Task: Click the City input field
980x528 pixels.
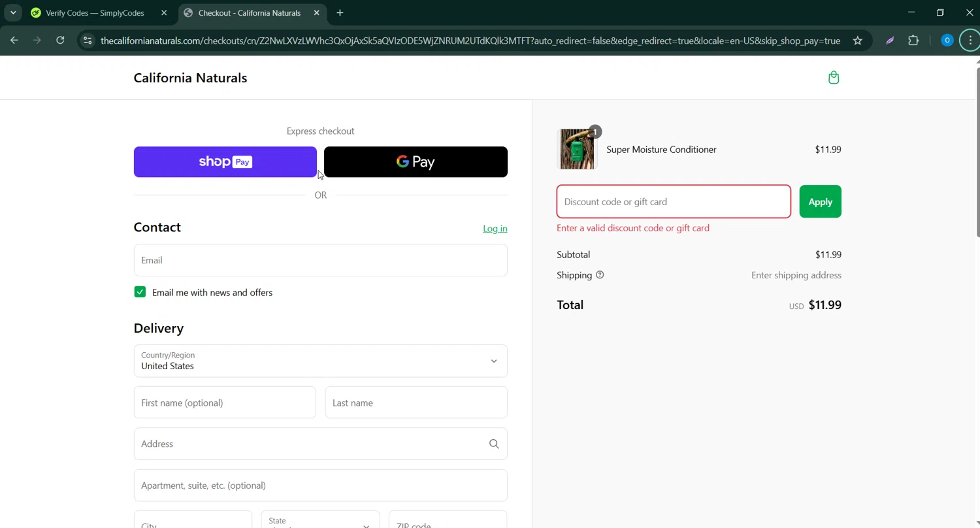Action: pos(193,521)
